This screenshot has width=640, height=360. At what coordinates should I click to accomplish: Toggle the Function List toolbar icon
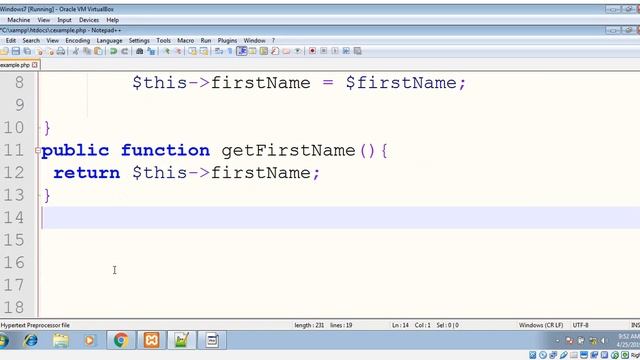click(275, 51)
